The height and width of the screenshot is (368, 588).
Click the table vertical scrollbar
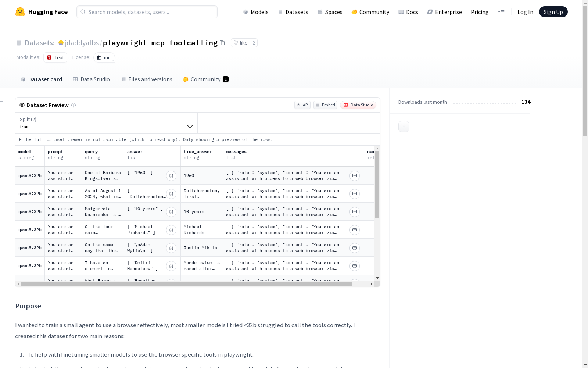click(377, 184)
